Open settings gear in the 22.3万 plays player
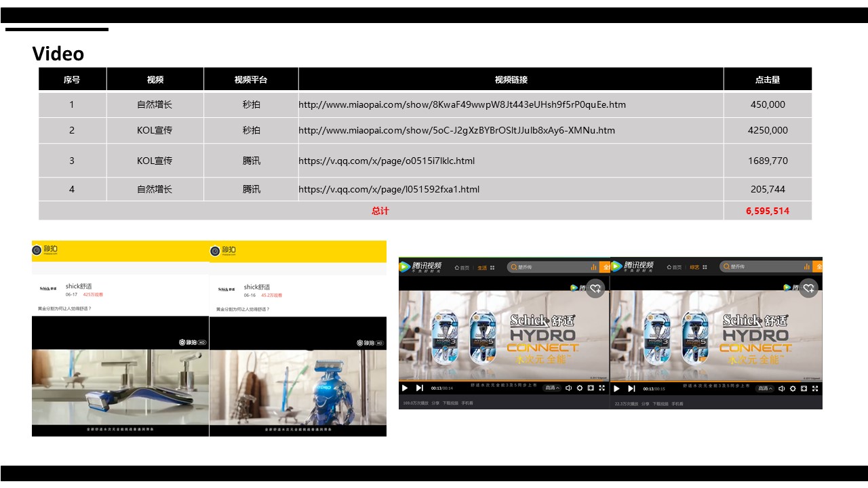Viewport: 868px width, 488px height. [x=792, y=388]
